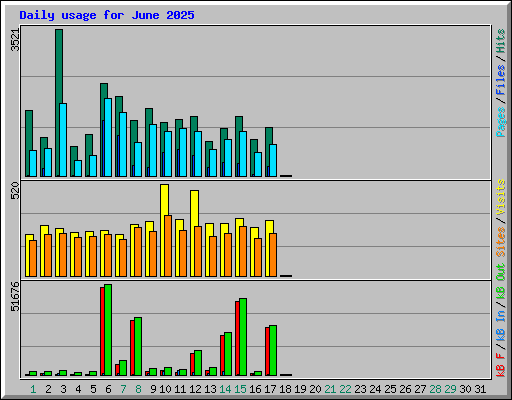Click day label 11 on the x-axis
This screenshot has height=400, width=512.
(180, 389)
